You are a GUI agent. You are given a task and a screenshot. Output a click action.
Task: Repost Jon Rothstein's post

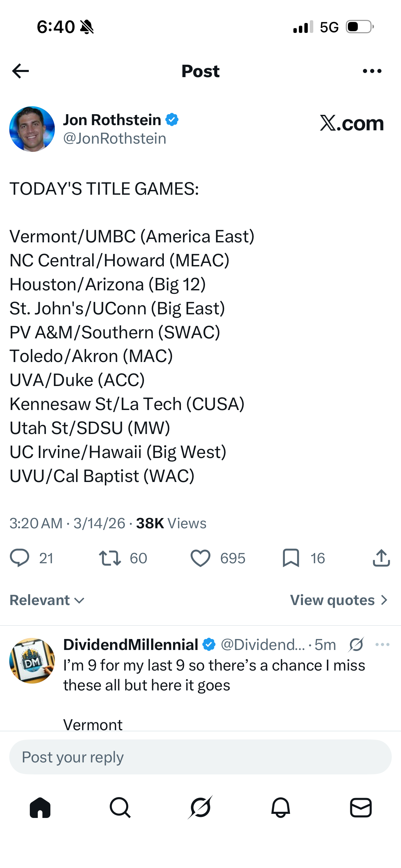click(x=110, y=558)
